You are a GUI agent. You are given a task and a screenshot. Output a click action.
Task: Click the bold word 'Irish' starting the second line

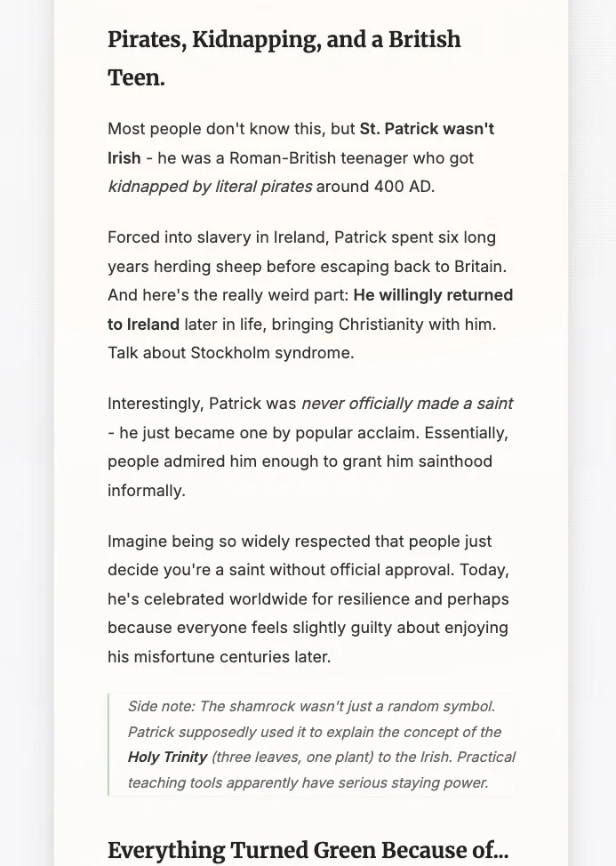point(124,158)
